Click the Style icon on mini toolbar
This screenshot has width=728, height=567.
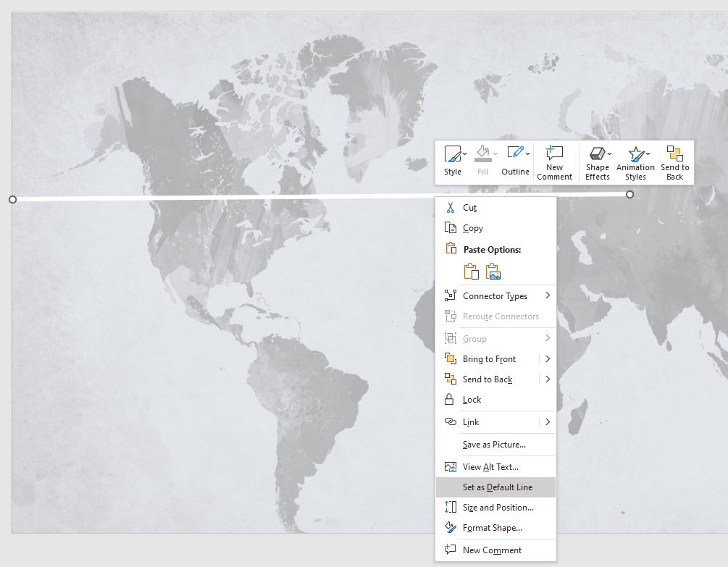[452, 153]
